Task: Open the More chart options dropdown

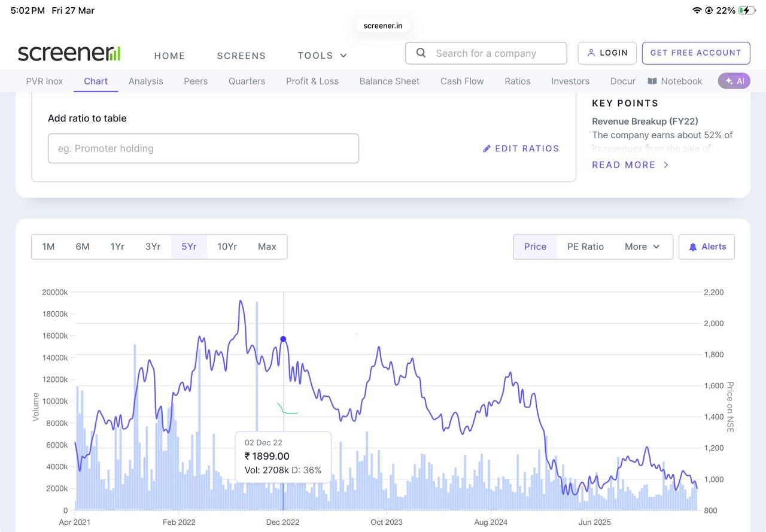Action: point(642,247)
